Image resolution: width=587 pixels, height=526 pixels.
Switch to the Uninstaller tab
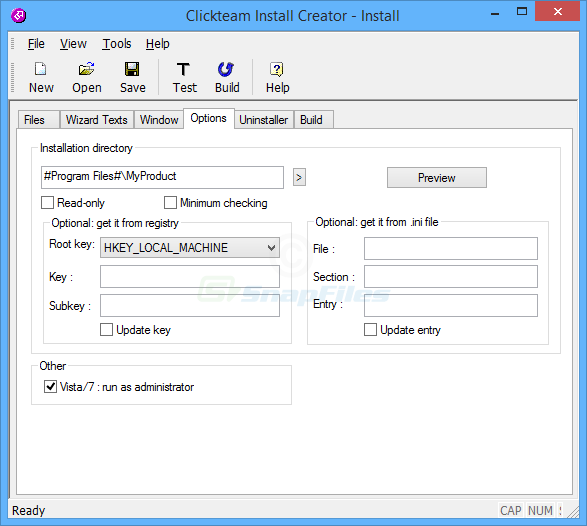(264, 120)
